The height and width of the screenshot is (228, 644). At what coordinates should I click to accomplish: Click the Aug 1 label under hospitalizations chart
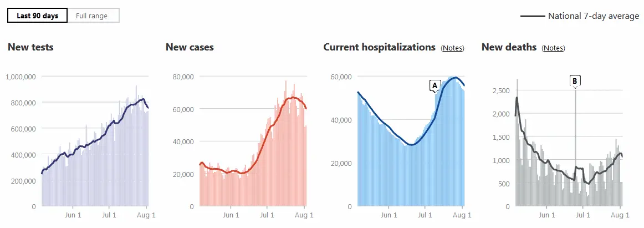[463, 215]
